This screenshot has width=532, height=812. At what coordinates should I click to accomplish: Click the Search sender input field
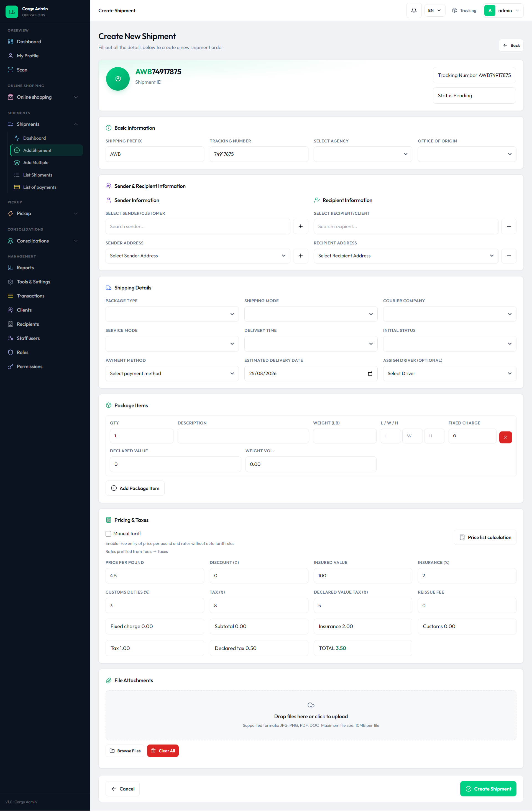point(198,226)
